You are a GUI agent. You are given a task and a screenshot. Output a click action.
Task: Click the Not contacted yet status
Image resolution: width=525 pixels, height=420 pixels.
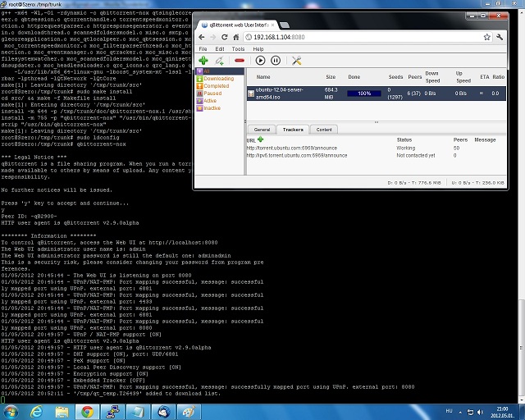coord(416,155)
